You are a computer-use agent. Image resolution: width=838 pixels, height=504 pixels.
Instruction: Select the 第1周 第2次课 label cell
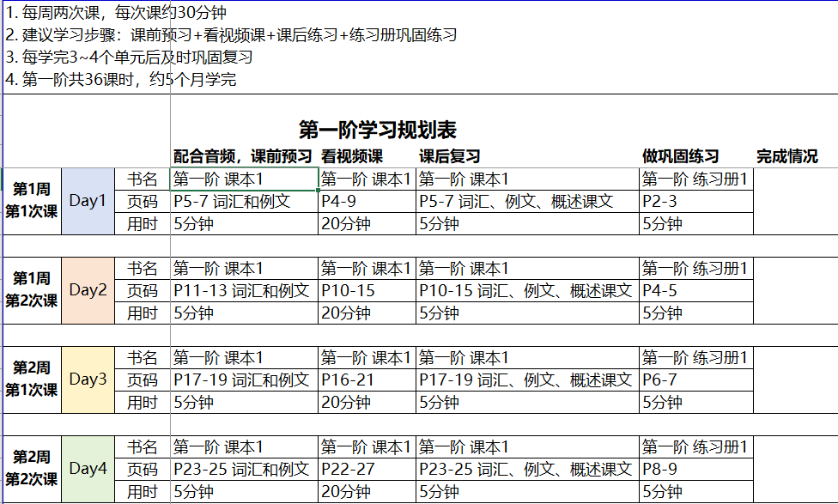[x=32, y=290]
